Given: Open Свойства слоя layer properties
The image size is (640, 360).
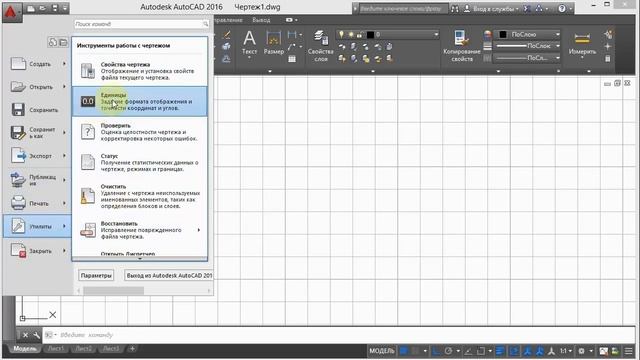Looking at the screenshot, I should [320, 46].
